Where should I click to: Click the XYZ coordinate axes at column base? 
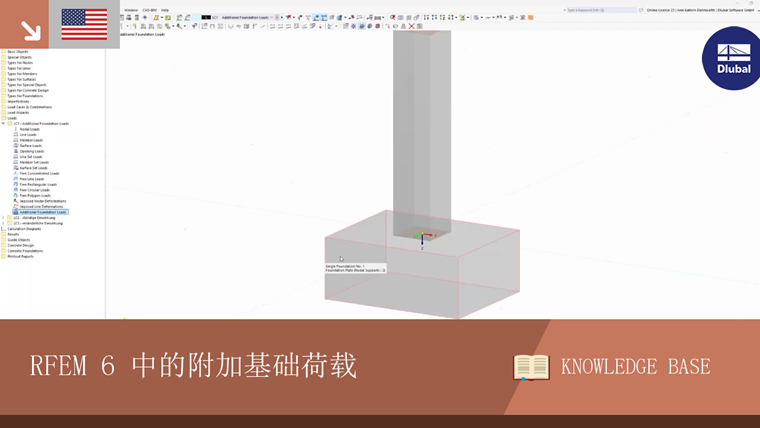point(424,239)
